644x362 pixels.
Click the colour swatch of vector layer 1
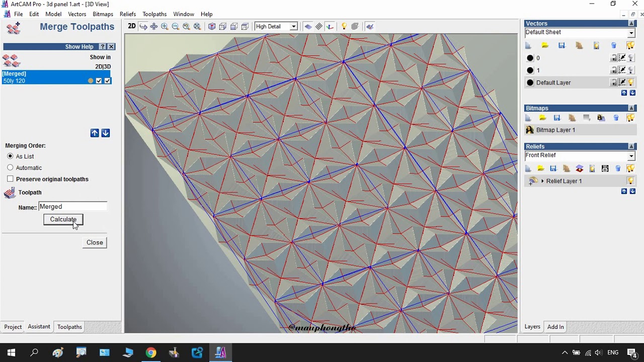pos(530,70)
